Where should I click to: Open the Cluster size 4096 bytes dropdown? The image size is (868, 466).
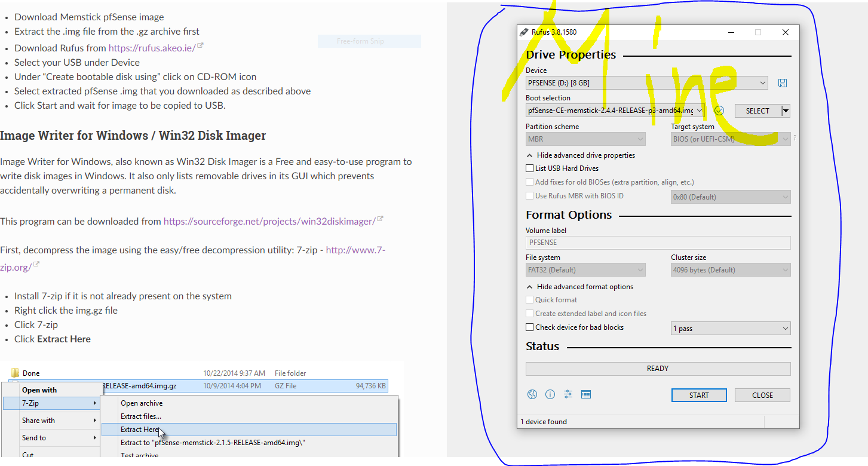point(731,270)
